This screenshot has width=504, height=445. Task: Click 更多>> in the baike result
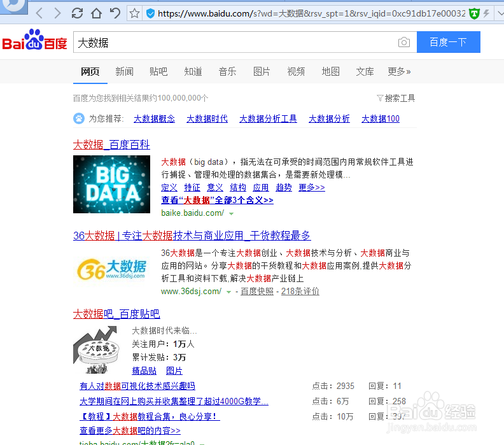(x=312, y=187)
